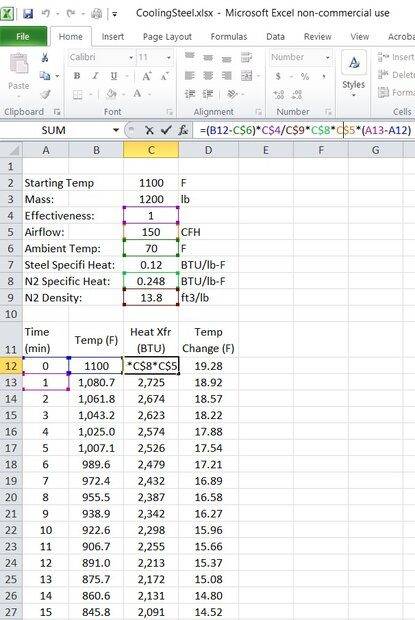The height and width of the screenshot is (620, 415).
Task: Click the Insert Function fx button
Action: point(183,130)
